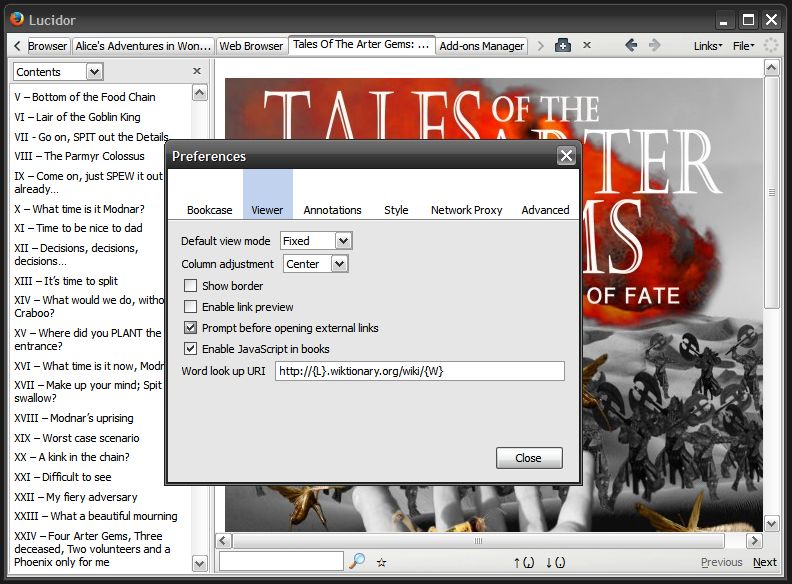Uncheck Prompt before opening external links
The height and width of the screenshot is (584, 792).
pos(190,328)
